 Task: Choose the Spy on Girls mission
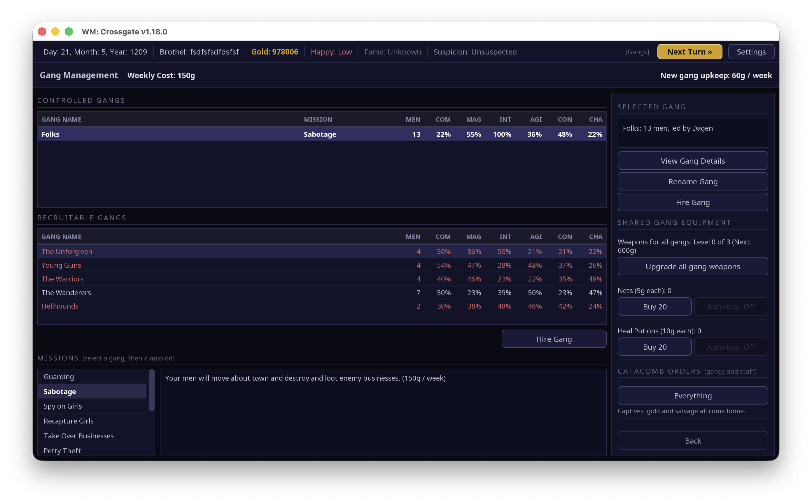(x=92, y=406)
